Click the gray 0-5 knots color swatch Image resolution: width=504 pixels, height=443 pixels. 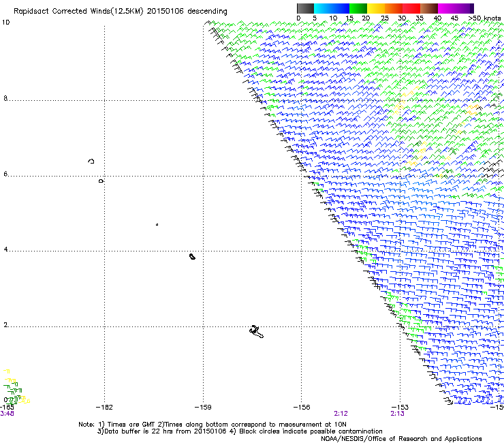pos(305,8)
